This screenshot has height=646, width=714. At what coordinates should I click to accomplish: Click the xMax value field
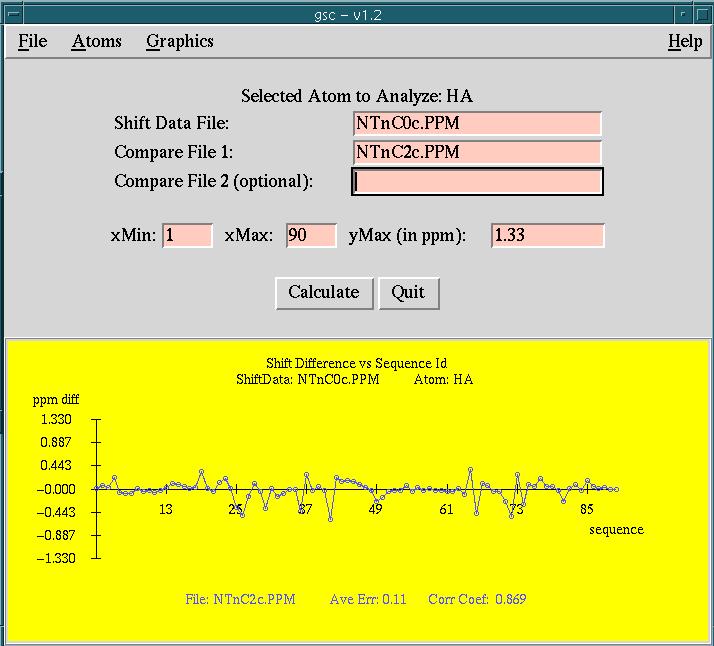tap(311, 236)
